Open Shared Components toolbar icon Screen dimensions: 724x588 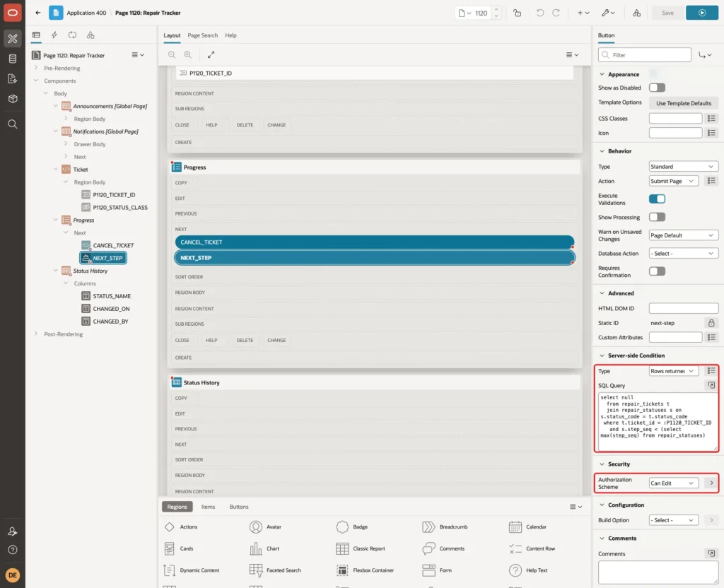coord(637,13)
